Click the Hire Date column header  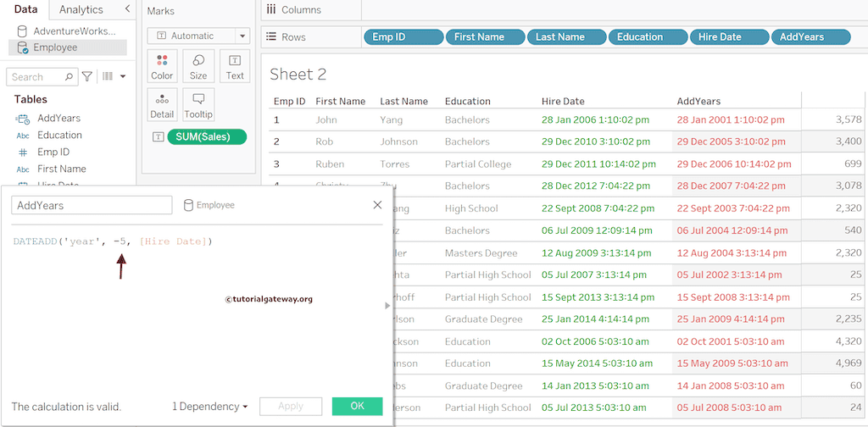[x=563, y=101]
